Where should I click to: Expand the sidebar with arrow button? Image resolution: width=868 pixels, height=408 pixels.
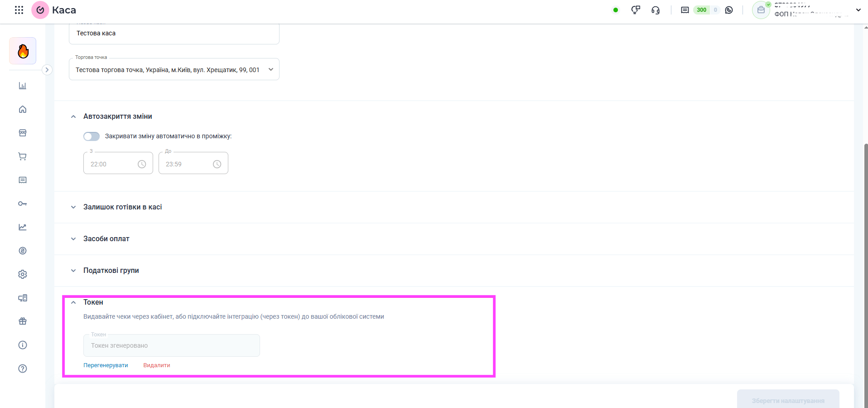[47, 70]
